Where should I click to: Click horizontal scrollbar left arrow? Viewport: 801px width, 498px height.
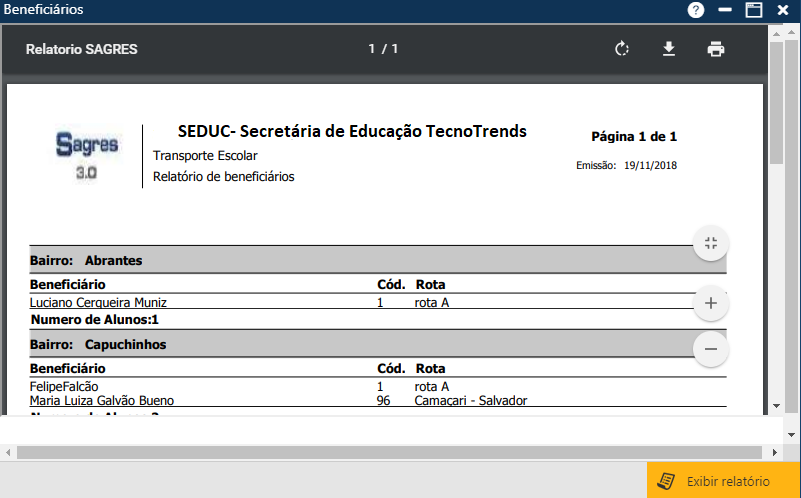pyautogui.click(x=8, y=453)
